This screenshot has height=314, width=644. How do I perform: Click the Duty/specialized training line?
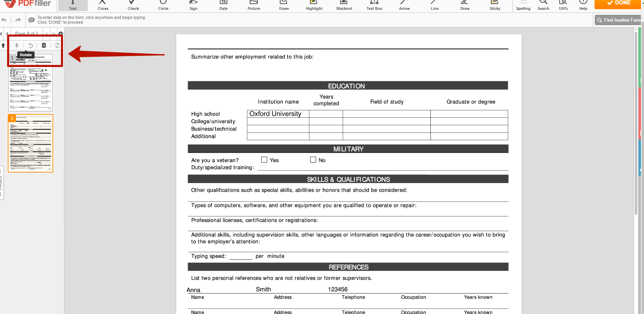pos(383,167)
